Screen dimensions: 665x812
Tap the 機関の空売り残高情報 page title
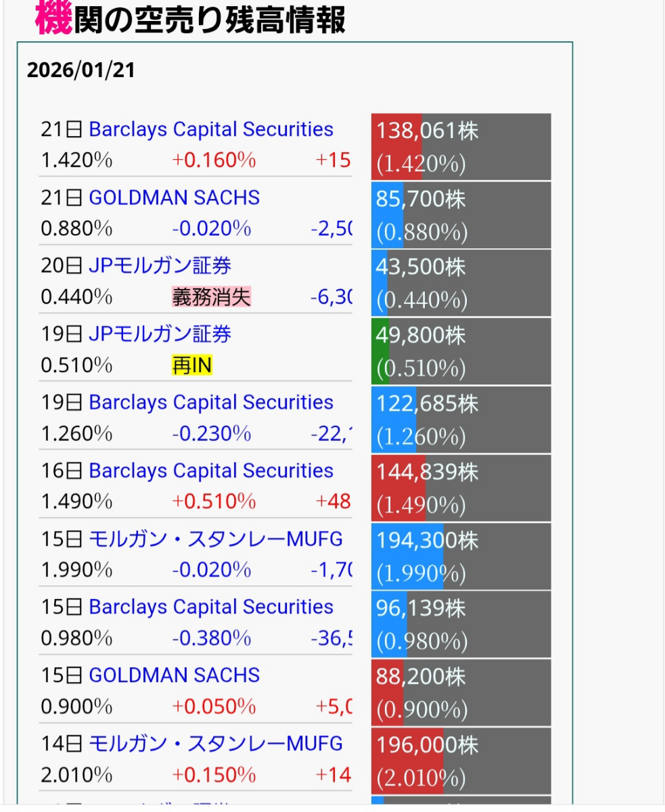190,20
